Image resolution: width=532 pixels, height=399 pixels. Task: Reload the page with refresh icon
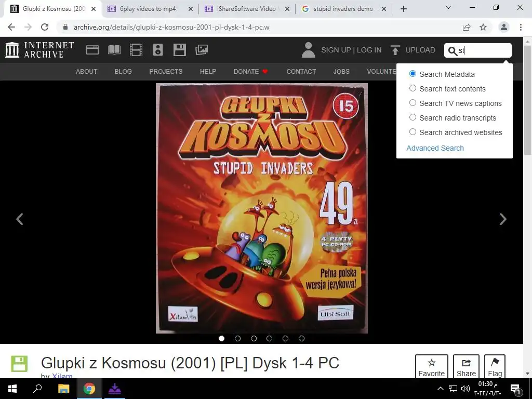pos(45,27)
